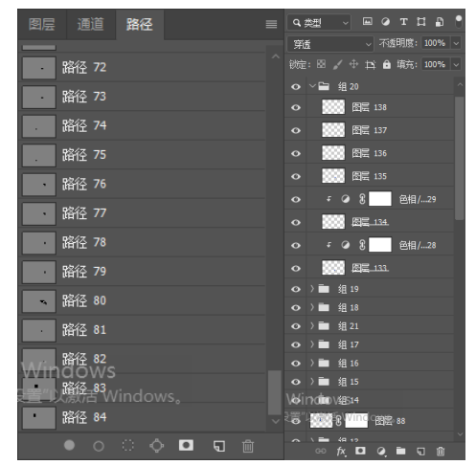This screenshot has width=476, height=465.
Task: Select 路径 80 in path list
Action: pyautogui.click(x=142, y=300)
